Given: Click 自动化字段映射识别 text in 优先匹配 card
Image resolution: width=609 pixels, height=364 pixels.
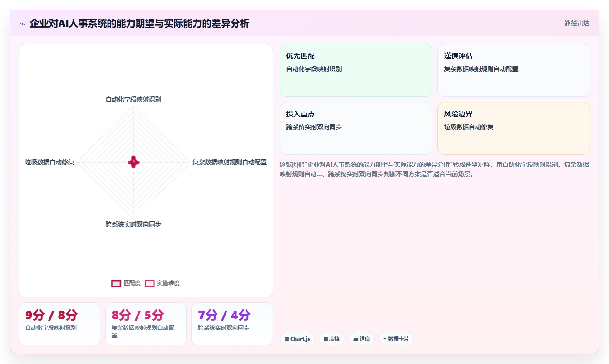Looking at the screenshot, I should pos(314,69).
